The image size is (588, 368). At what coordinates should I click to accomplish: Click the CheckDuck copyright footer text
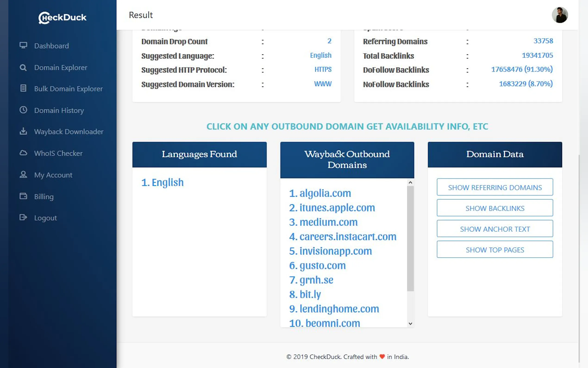[348, 357]
